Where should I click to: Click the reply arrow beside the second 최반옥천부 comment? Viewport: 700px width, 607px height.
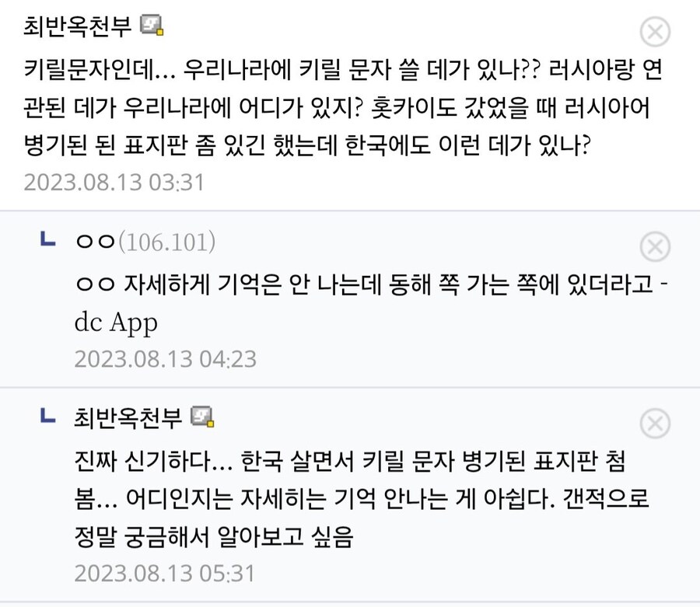[48, 416]
